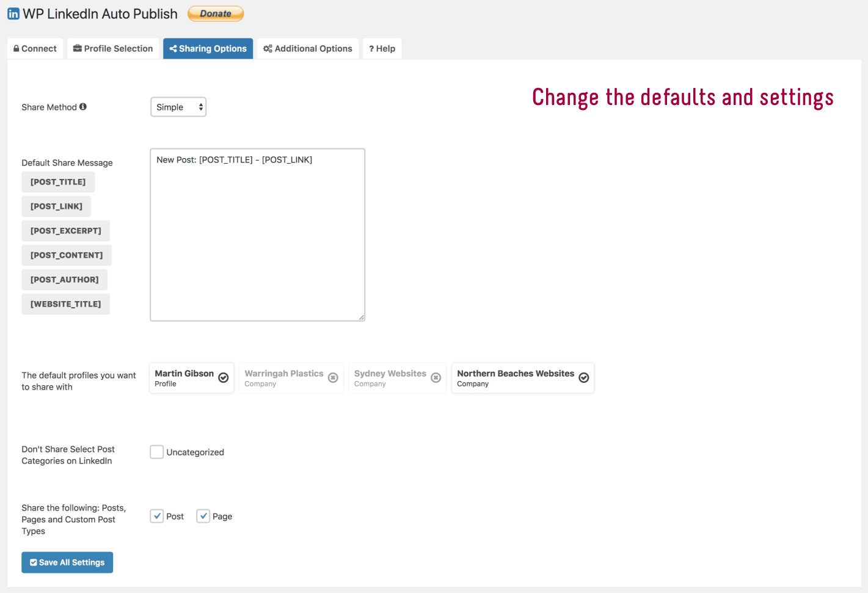Deselect Martin Gibson via its checkmark icon
The width and height of the screenshot is (868, 593).
tap(223, 377)
